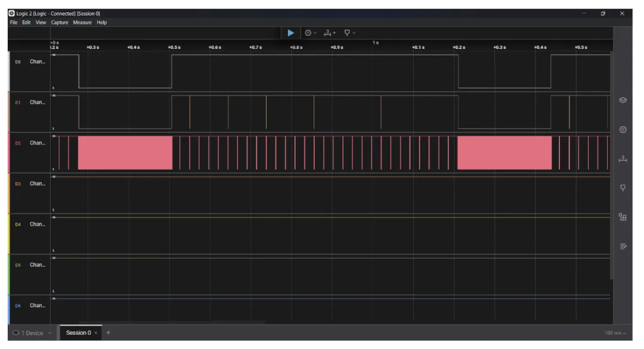Open the capture timer options icon
The height and width of the screenshot is (349, 644).
click(308, 33)
